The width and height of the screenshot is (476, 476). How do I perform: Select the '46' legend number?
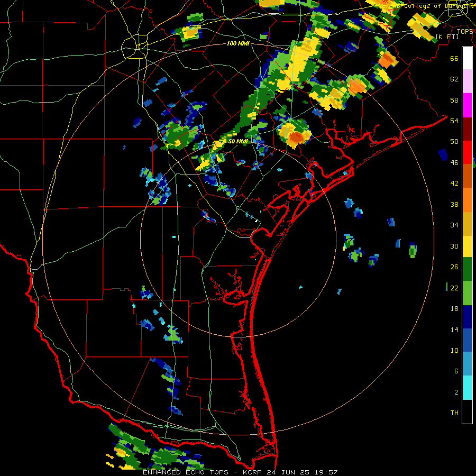pos(454,163)
